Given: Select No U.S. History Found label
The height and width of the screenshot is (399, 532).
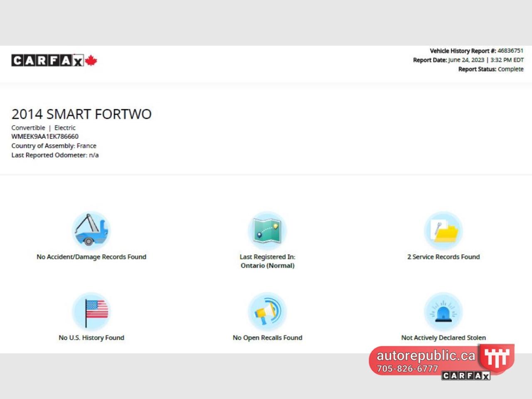Looking at the screenshot, I should tap(91, 337).
